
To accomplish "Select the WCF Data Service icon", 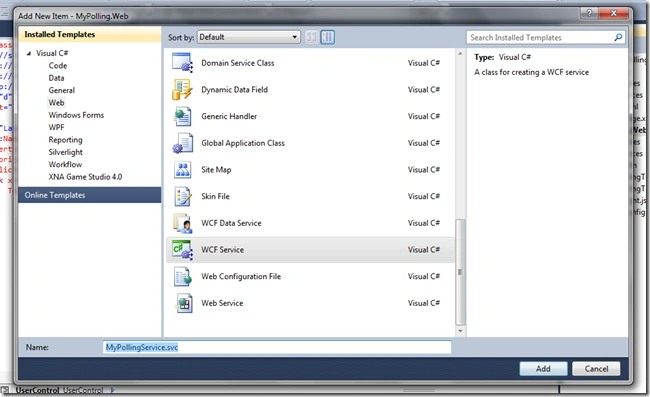I will point(182,223).
